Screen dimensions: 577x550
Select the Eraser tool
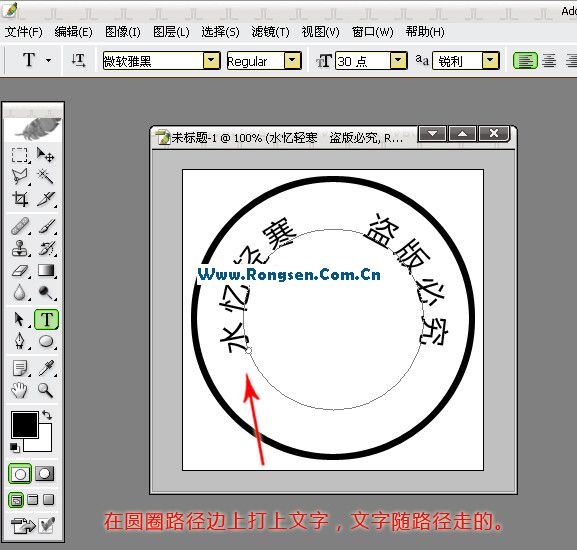coord(20,271)
